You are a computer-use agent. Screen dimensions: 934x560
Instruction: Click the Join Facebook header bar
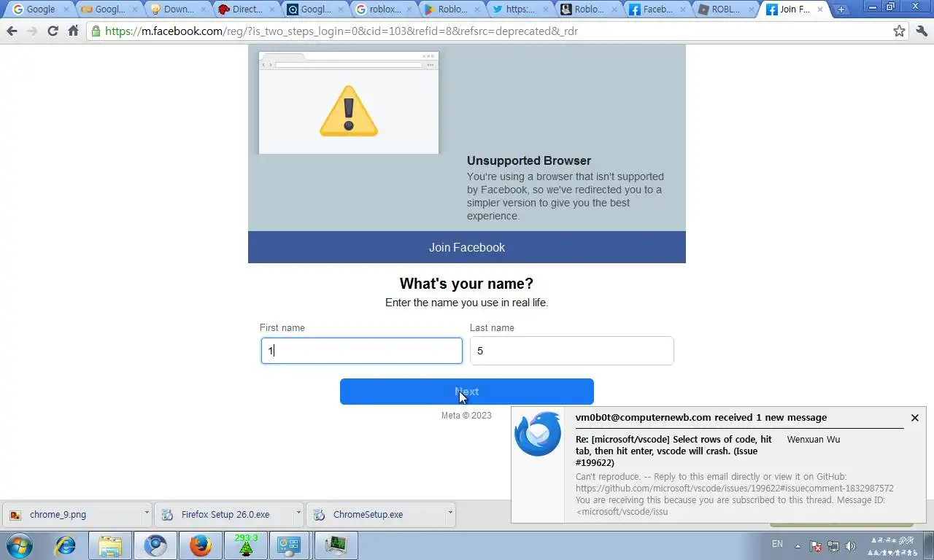click(x=467, y=247)
